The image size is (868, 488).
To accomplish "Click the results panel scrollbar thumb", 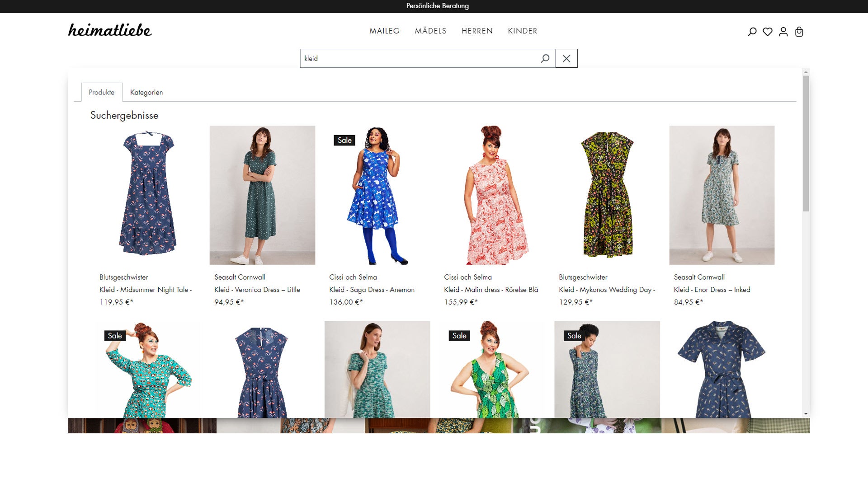I will [x=806, y=143].
